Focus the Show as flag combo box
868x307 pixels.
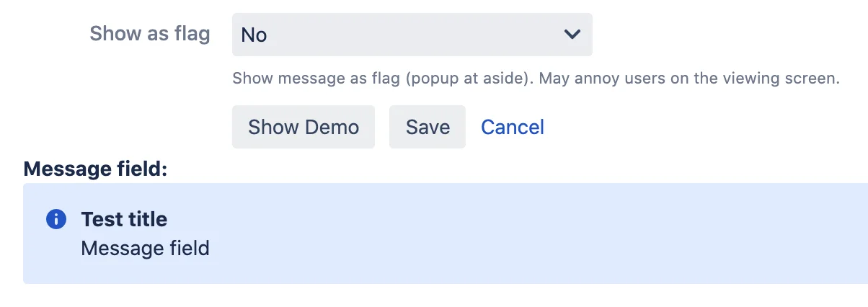click(x=412, y=34)
